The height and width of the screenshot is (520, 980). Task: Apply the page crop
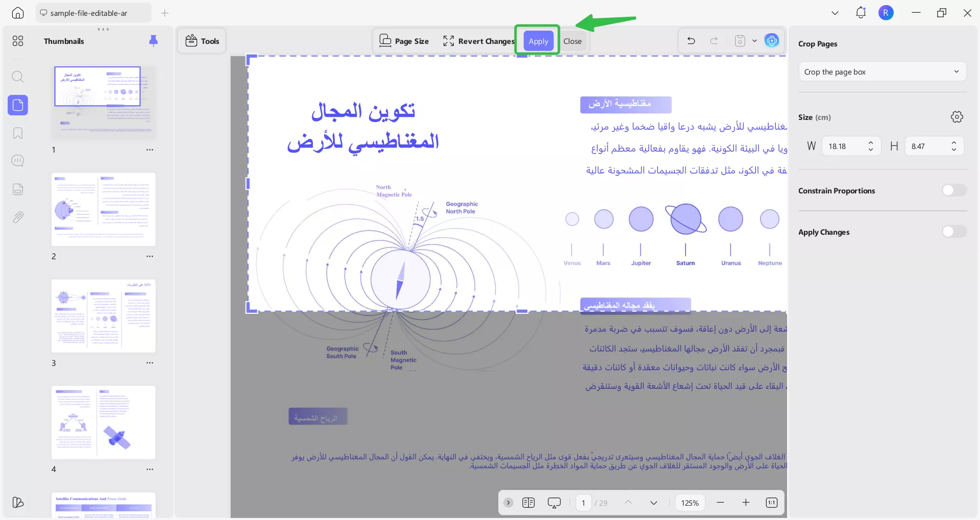pos(537,40)
